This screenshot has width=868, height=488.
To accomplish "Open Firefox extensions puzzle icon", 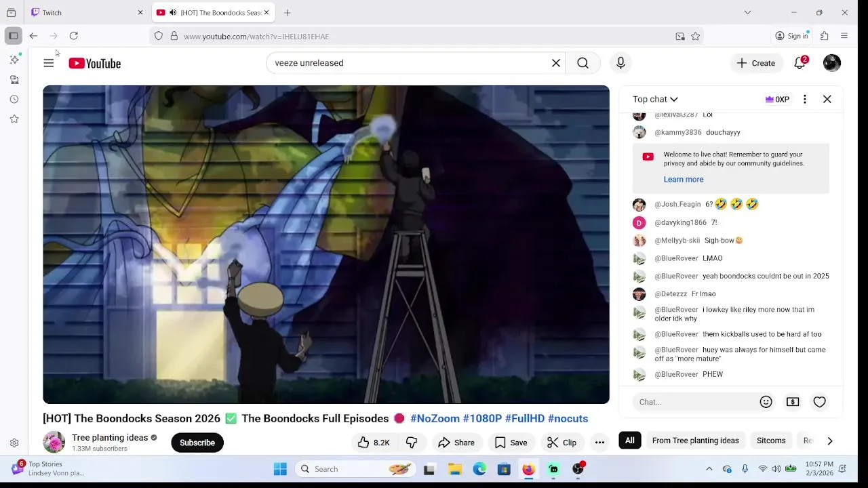I will click(x=825, y=36).
